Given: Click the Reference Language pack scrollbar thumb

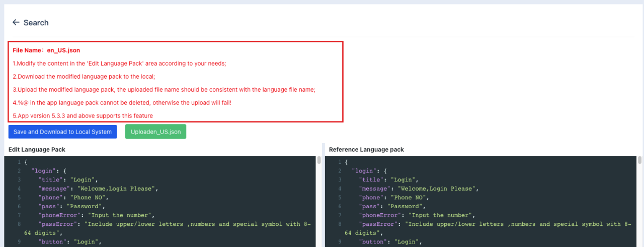Looking at the screenshot, I should (x=640, y=160).
